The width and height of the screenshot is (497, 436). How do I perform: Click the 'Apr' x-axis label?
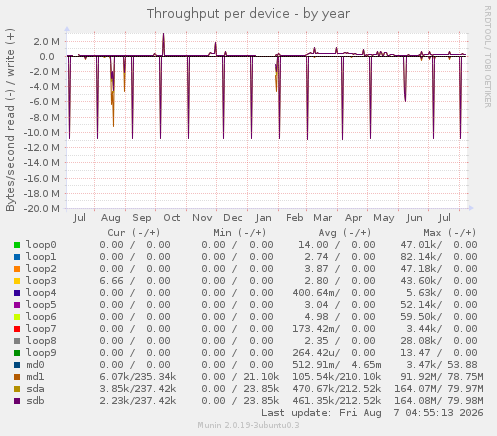353,218
